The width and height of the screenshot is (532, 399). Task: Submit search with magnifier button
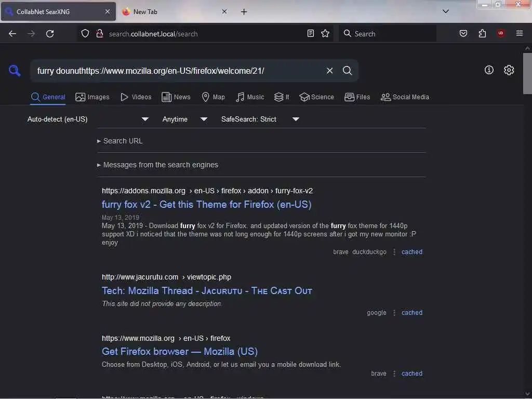347,71
